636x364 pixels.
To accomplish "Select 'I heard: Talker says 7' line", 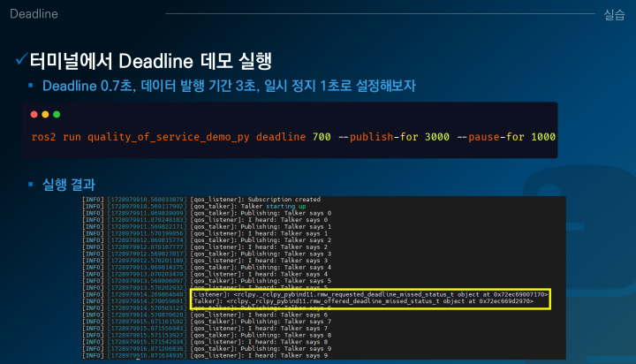I will pyautogui.click(x=205, y=329).
